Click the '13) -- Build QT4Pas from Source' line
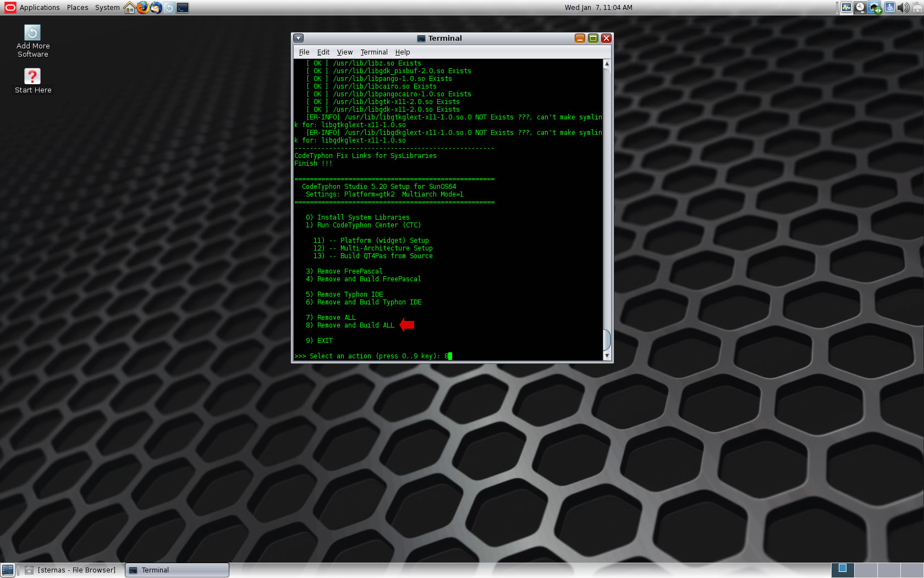The height and width of the screenshot is (578, 924). [x=373, y=256]
